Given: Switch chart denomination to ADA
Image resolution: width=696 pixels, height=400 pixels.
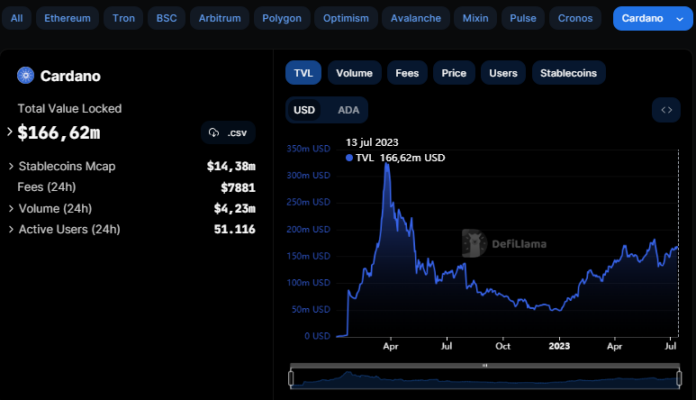Looking at the screenshot, I should click(348, 110).
